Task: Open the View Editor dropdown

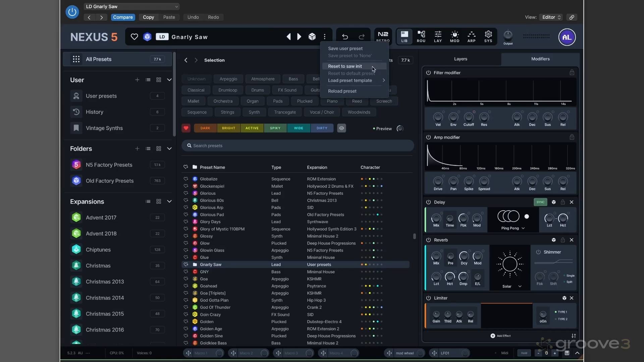Action: click(x=551, y=17)
